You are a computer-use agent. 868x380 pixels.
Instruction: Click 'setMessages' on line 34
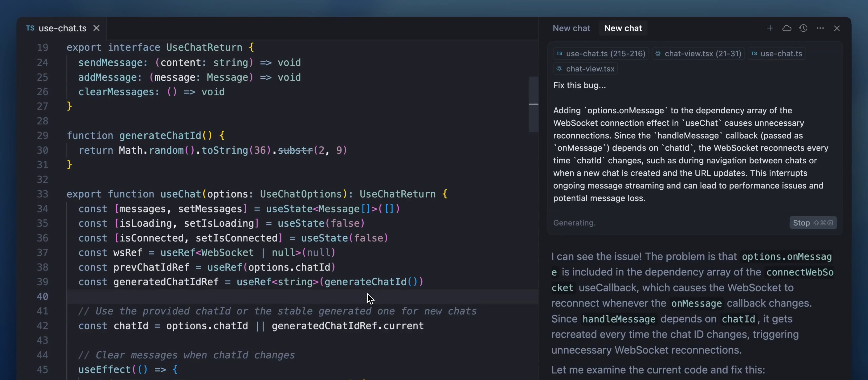(210, 209)
